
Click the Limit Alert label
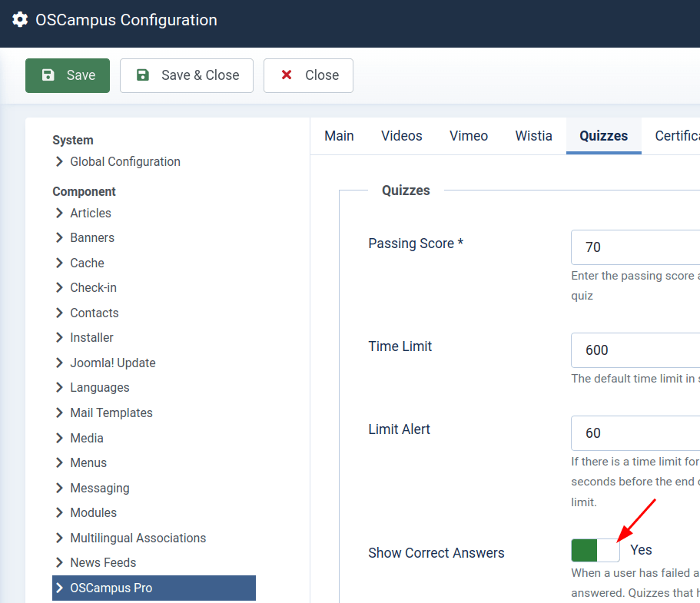click(x=399, y=429)
